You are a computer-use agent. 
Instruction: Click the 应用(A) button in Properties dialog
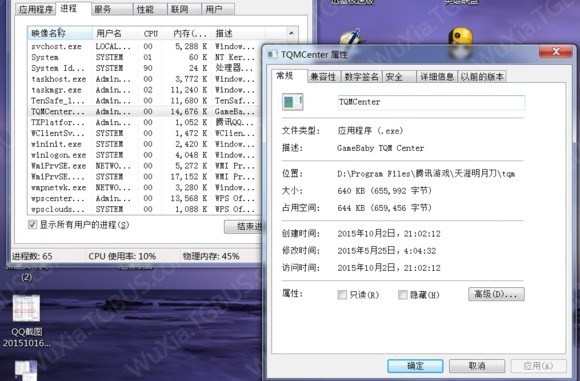539,366
